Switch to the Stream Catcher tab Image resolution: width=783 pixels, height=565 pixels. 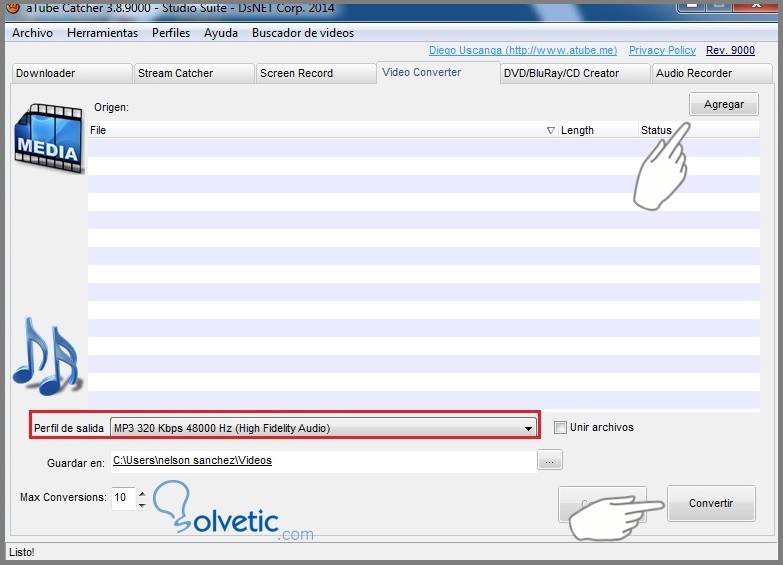point(194,73)
